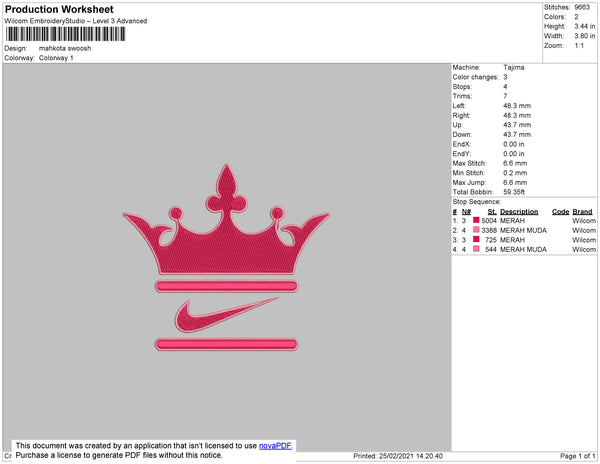This screenshot has height=464, width=600.
Task: Click the 'Production Worksheet' title
Action: pos(59,10)
